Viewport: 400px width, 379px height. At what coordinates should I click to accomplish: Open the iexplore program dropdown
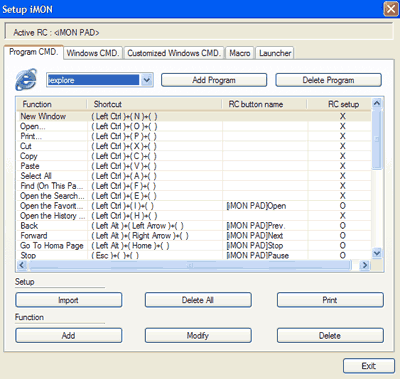[x=147, y=80]
